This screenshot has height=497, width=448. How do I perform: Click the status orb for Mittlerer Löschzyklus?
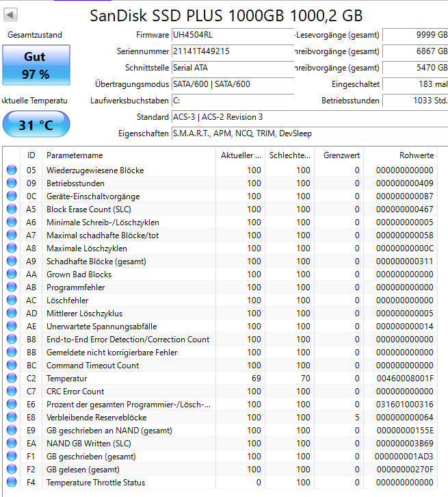coord(12,313)
